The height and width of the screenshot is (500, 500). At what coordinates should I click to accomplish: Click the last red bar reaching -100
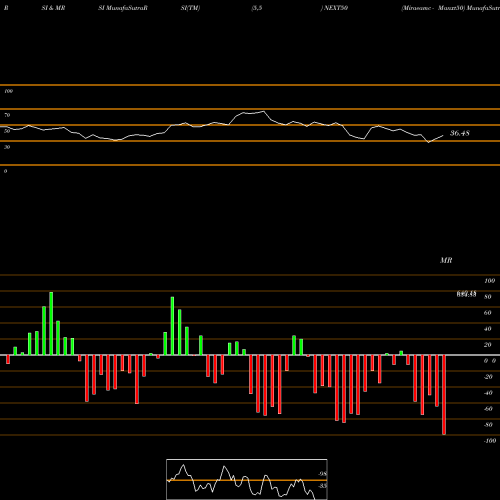coord(444,395)
